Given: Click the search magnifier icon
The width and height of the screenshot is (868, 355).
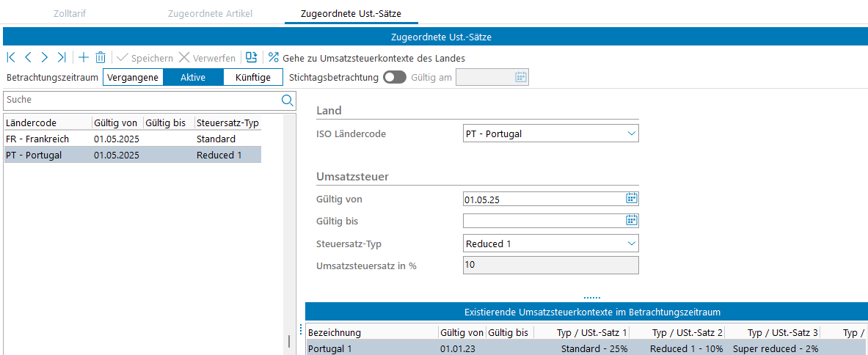Looking at the screenshot, I should pos(287,100).
